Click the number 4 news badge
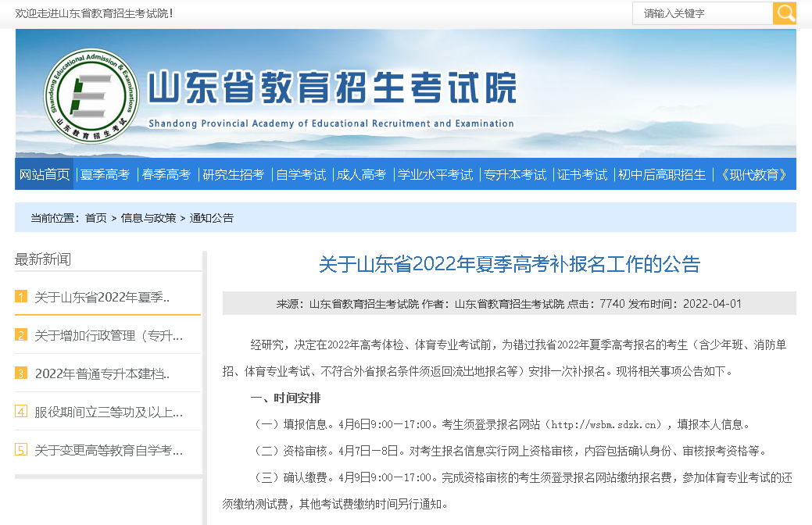 (x=21, y=412)
